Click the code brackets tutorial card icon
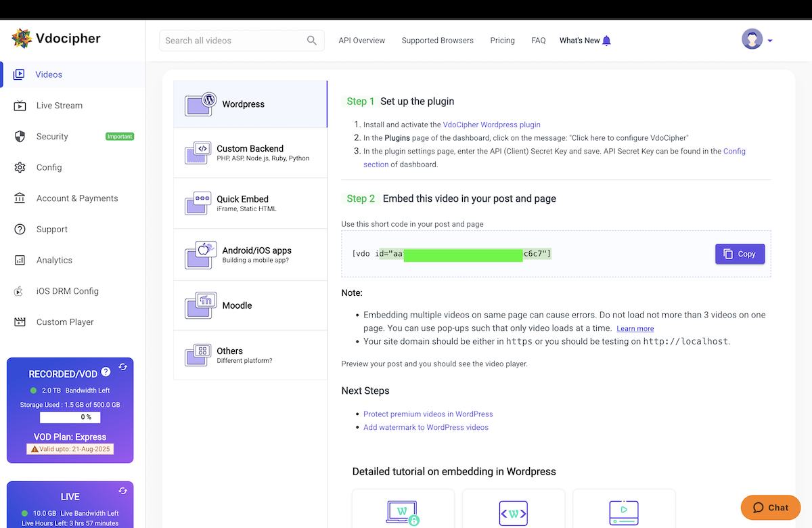The image size is (812, 528). coord(513,513)
